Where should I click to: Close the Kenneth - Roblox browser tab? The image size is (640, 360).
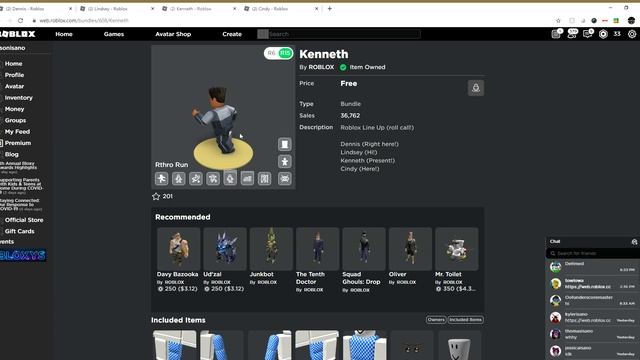[234, 9]
